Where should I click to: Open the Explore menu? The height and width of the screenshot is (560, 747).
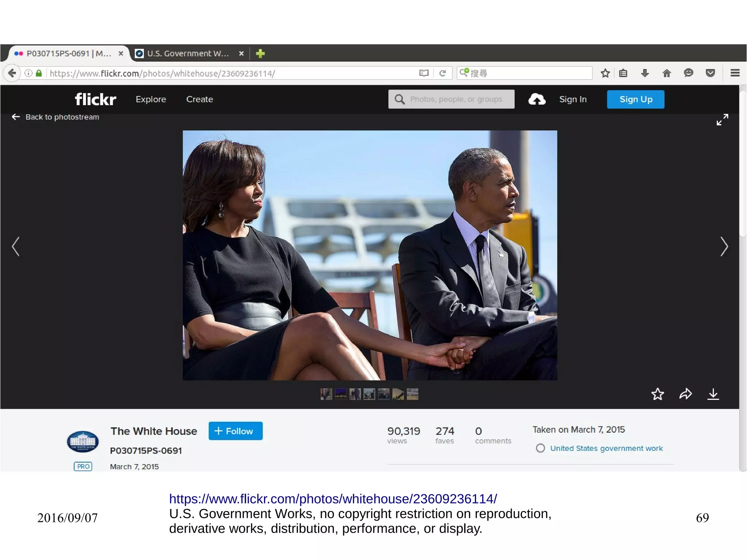151,99
